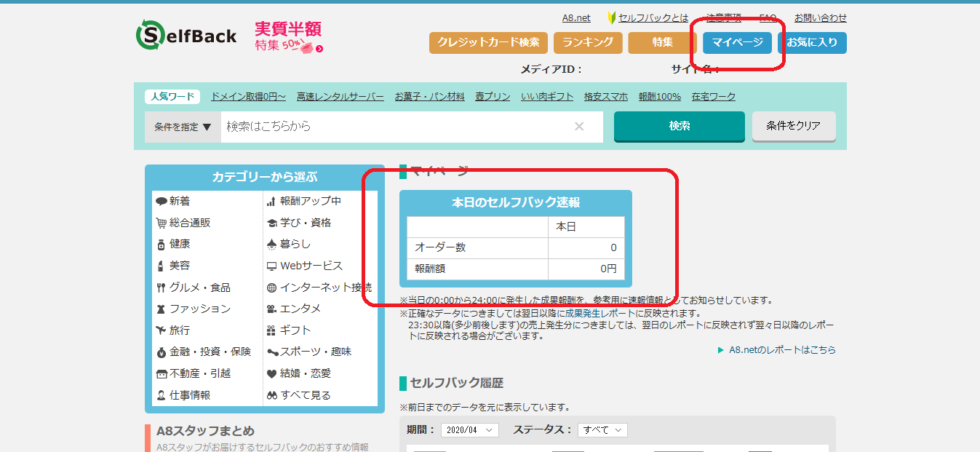Click popular word 在宅ワーク

(x=714, y=97)
